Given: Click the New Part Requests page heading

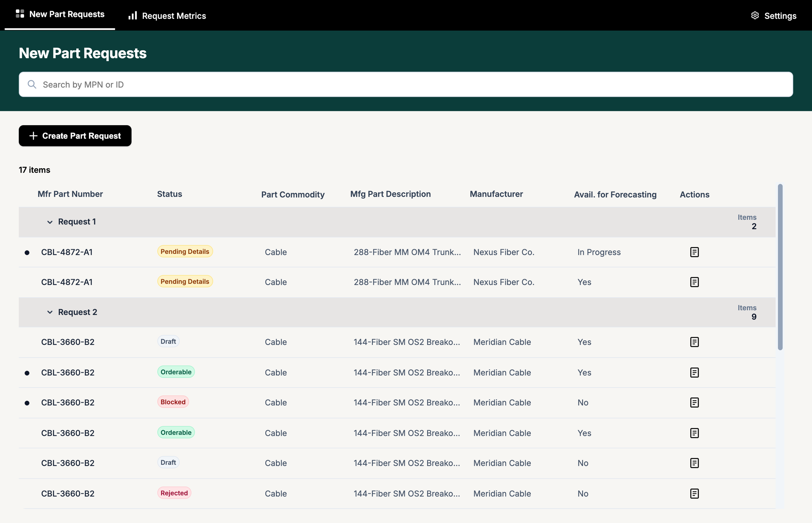Looking at the screenshot, I should (82, 53).
